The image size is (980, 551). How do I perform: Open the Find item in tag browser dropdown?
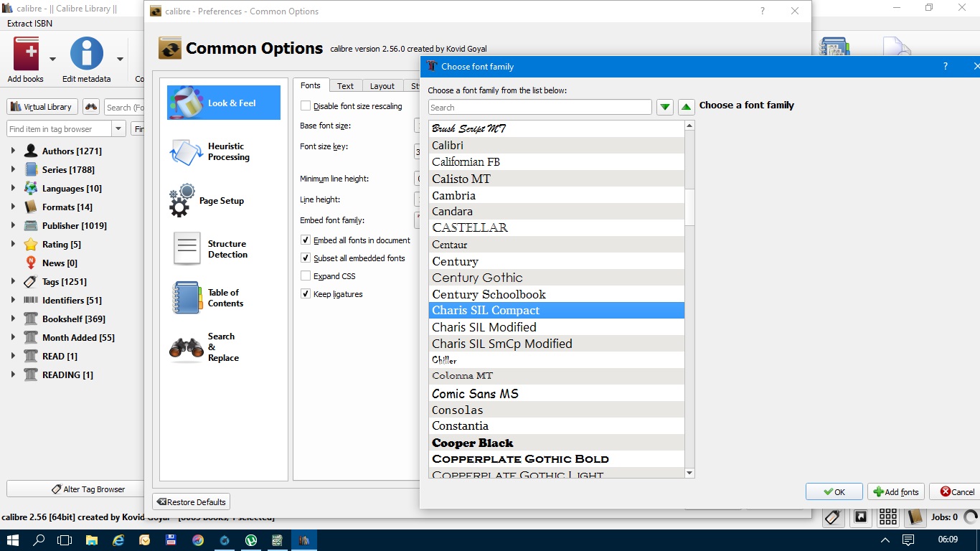click(118, 129)
